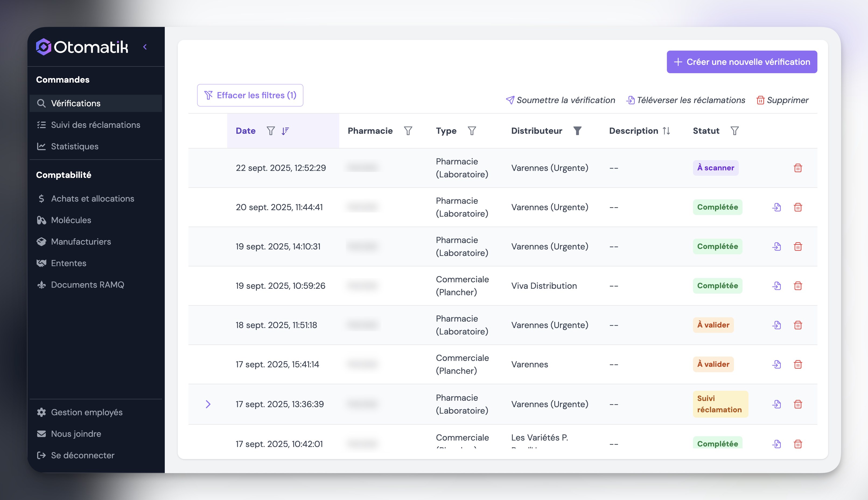Screen dimensions: 868x500
Task: Open the active Distributeur column filter
Action: pos(577,131)
